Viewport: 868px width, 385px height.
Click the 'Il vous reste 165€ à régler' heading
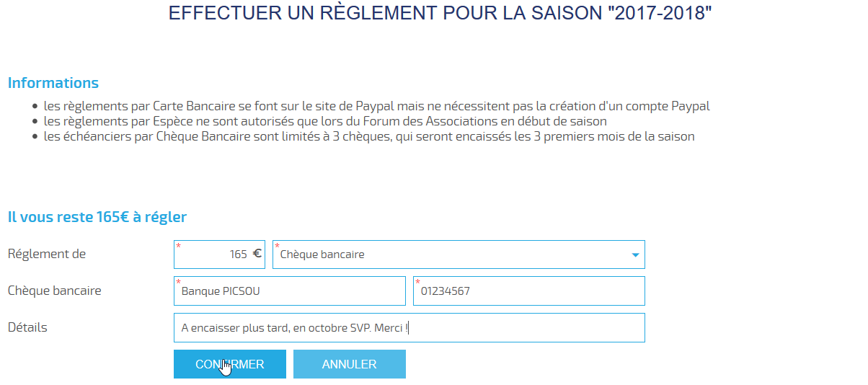(97, 217)
